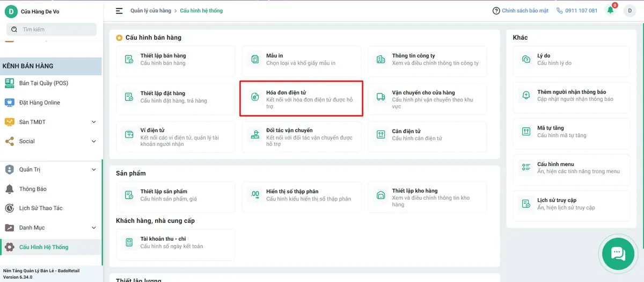Open Thiết lập bán hàng title text
Viewport: 644px width, 282px height.
coord(163,56)
